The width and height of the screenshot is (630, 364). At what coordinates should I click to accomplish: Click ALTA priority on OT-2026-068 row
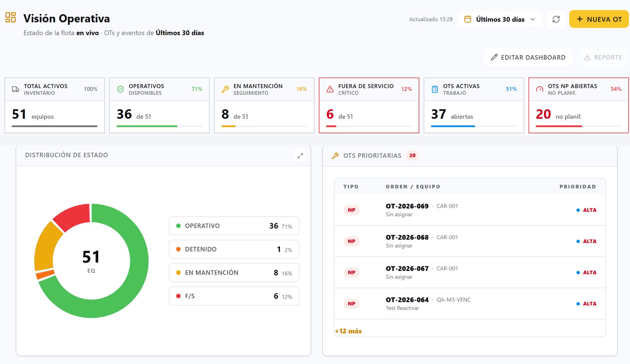coord(586,241)
